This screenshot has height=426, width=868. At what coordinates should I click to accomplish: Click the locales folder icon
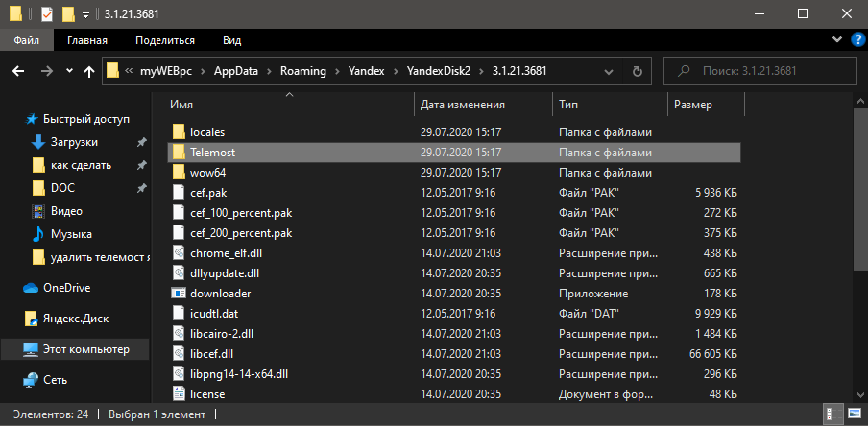[x=179, y=132]
